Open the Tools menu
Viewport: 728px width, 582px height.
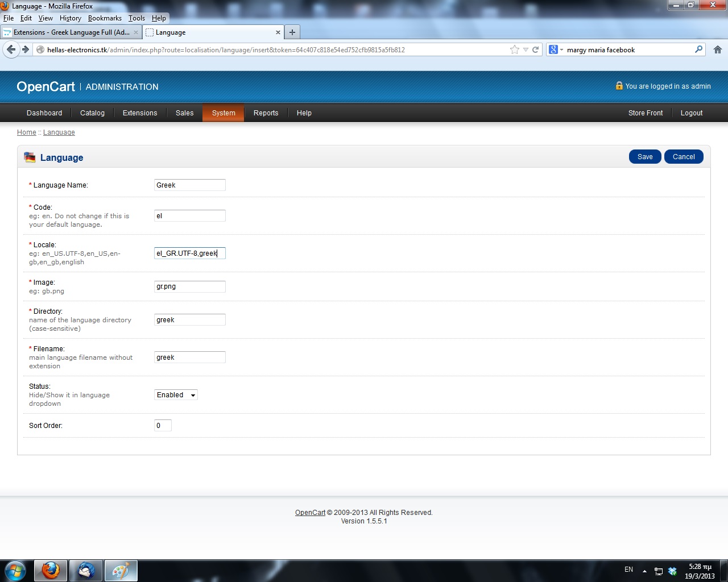[x=136, y=18]
